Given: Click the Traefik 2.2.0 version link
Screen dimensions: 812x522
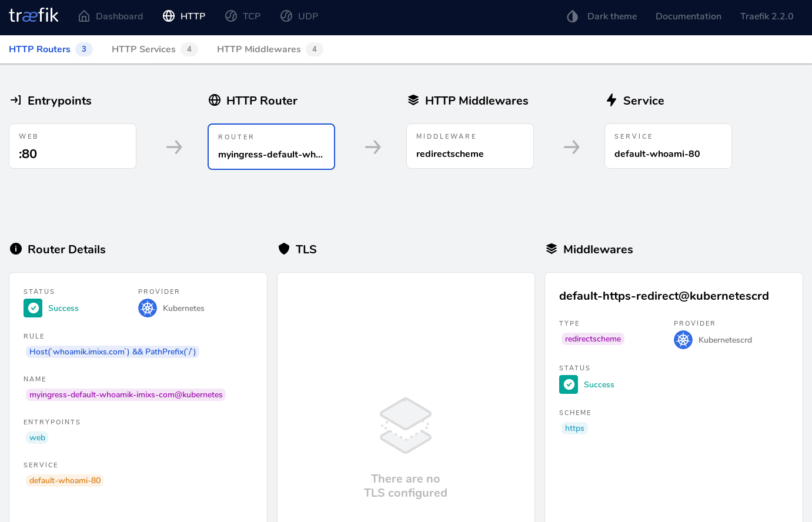Looking at the screenshot, I should point(767,16).
